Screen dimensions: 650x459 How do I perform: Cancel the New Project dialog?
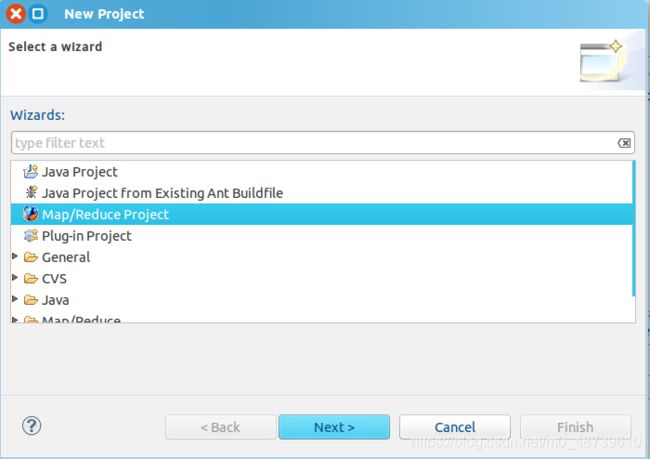tap(455, 427)
